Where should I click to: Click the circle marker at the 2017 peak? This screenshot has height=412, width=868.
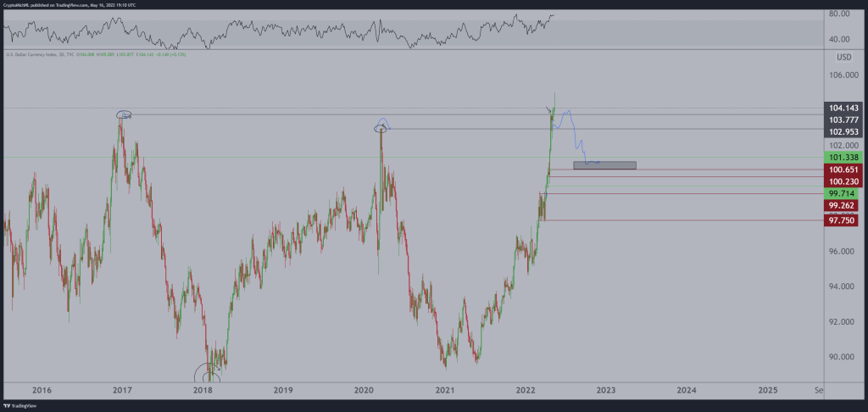[x=124, y=114]
